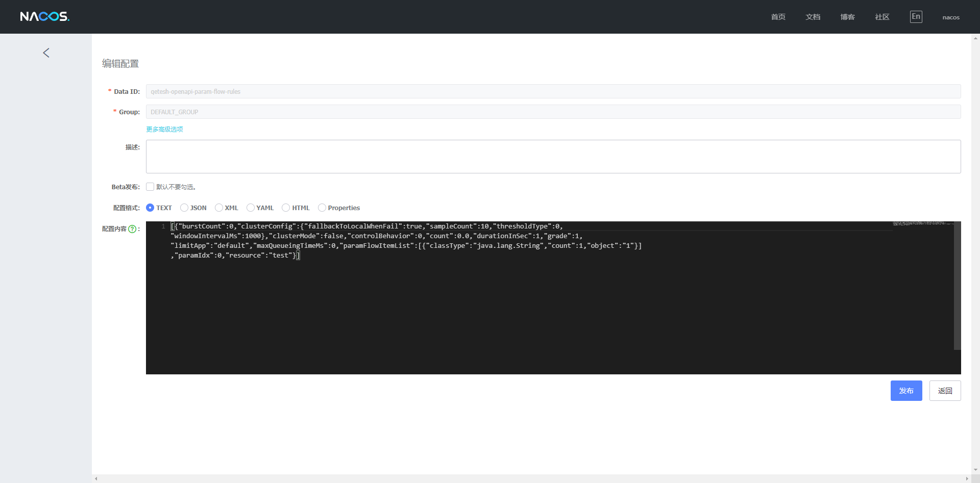
Task: Toggle the Beta发布 checkbox
Action: point(150,187)
